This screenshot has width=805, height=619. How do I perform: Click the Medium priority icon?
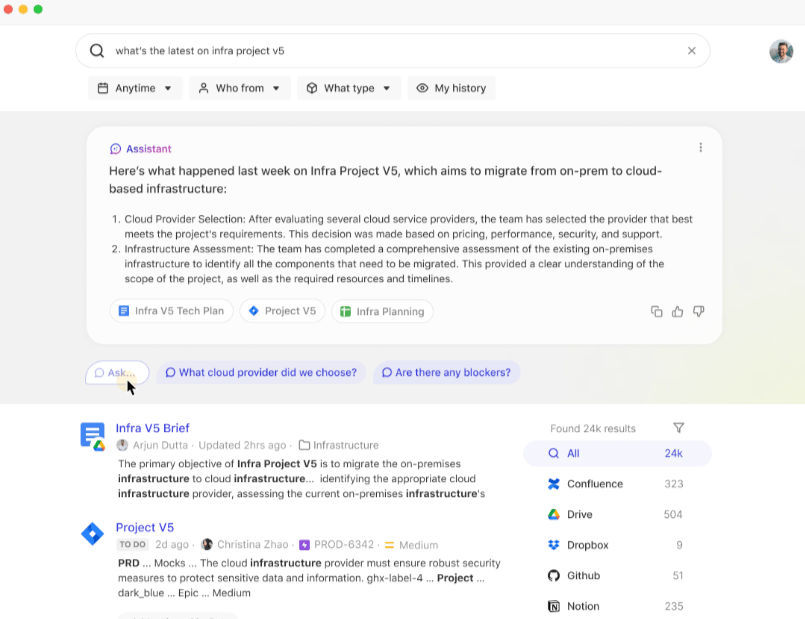[x=389, y=545]
